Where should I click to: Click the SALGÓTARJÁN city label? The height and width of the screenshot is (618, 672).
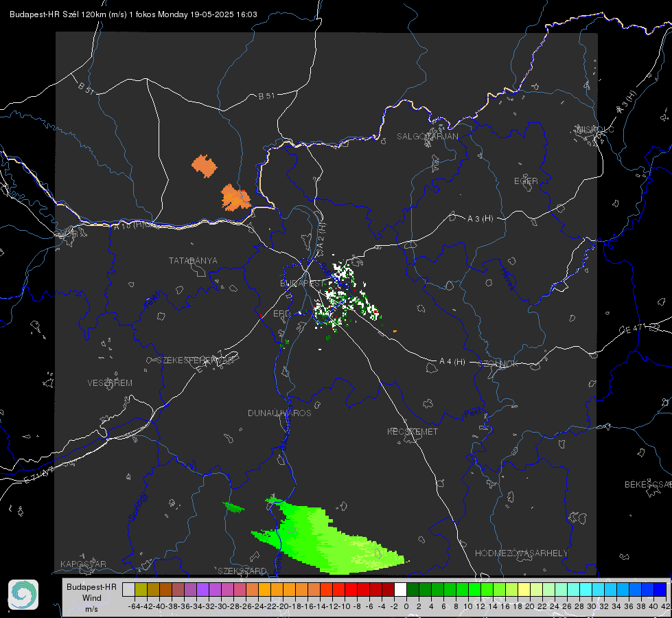coord(427,137)
